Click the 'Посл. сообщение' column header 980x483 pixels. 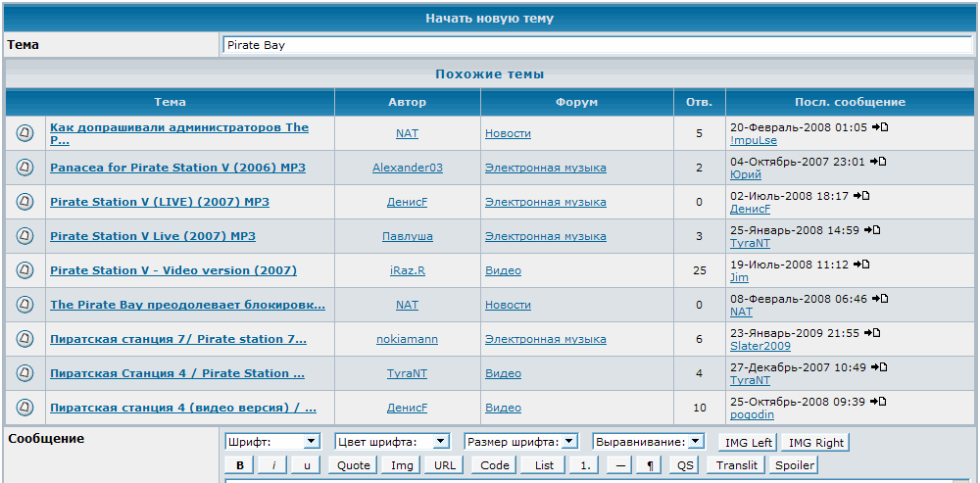click(850, 102)
